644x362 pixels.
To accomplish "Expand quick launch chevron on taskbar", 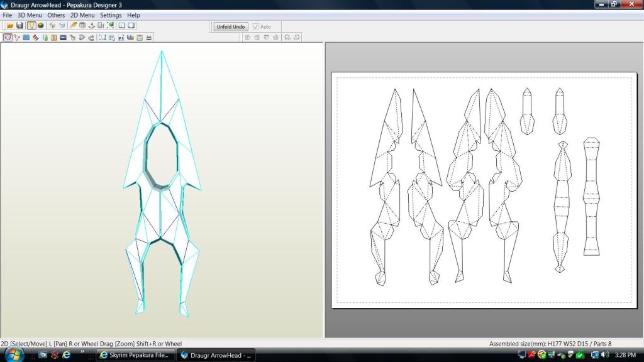I will click(82, 352).
